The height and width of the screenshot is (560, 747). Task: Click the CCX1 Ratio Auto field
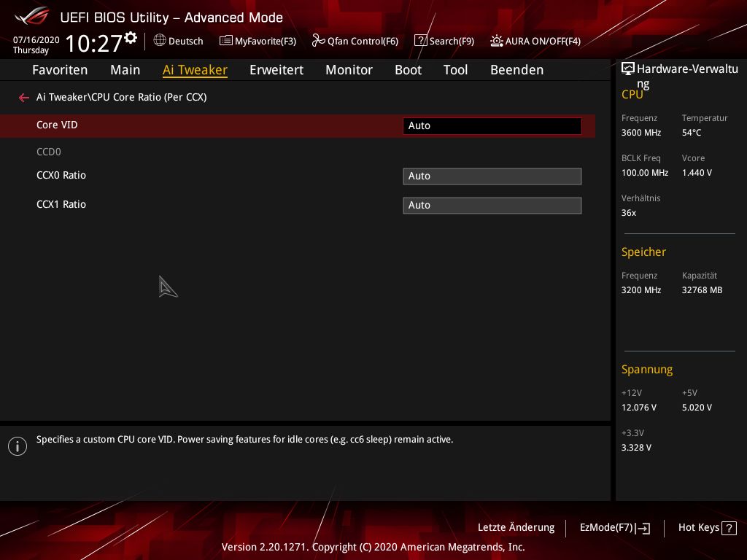(x=492, y=205)
